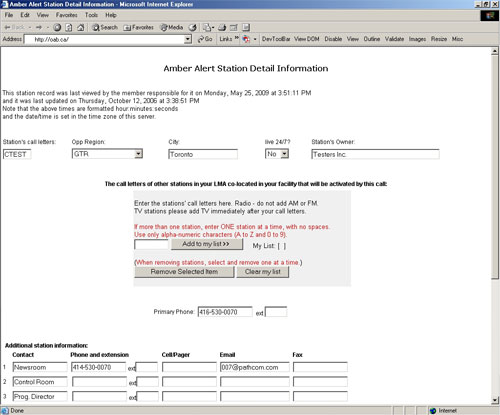Viewport: 500px width, 415px height.
Task: Open the Search pane
Action: 105,27
